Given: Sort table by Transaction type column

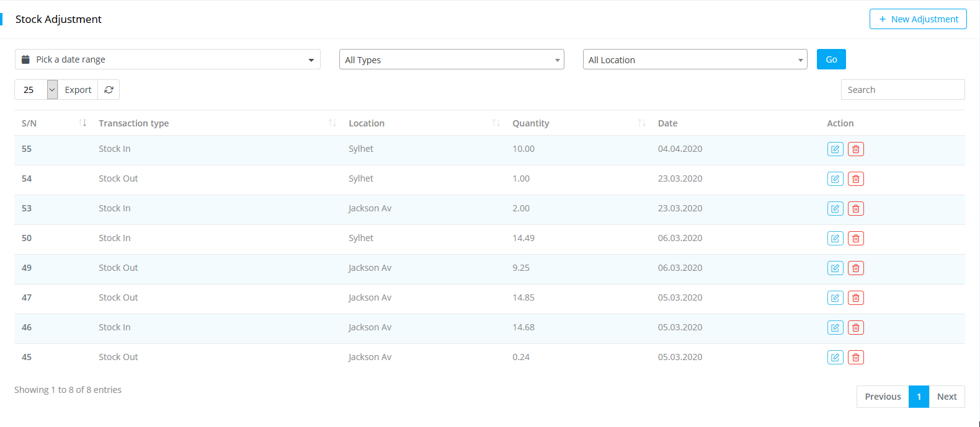Looking at the screenshot, I should tap(134, 123).
